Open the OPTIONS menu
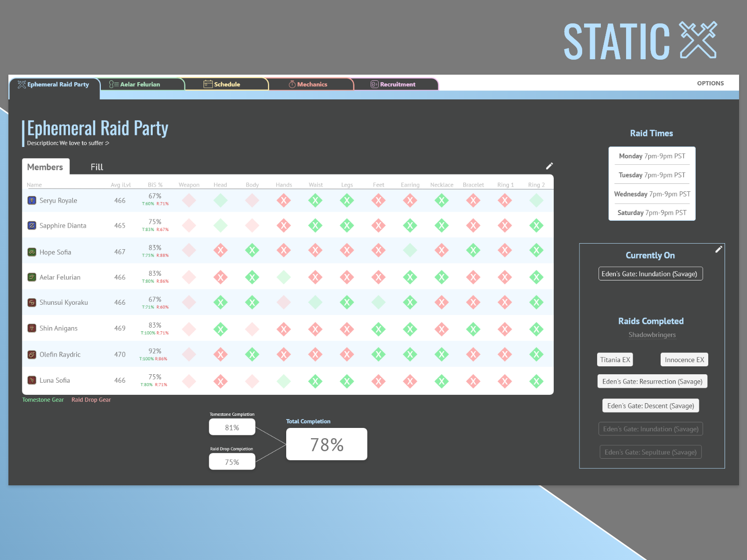This screenshot has width=747, height=560. click(710, 83)
